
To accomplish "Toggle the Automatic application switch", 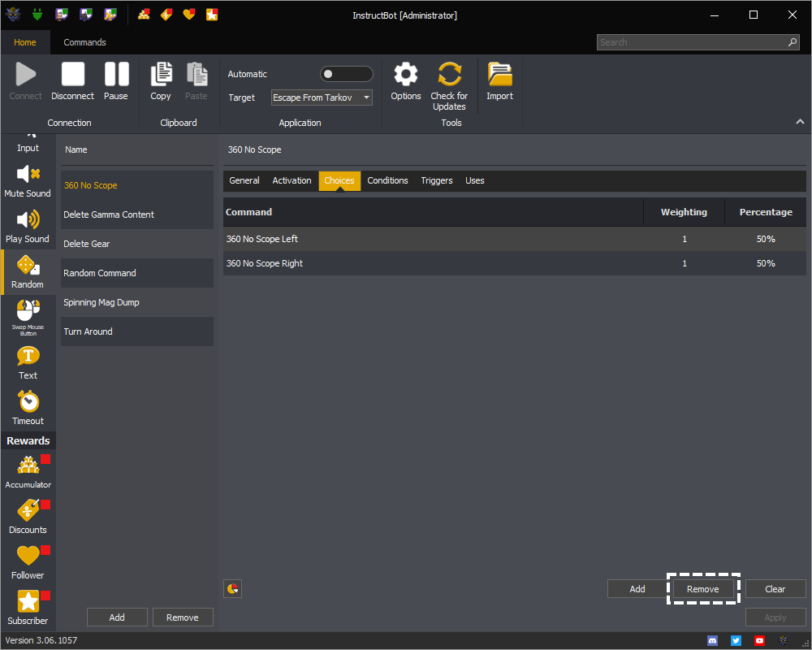I will click(x=346, y=74).
